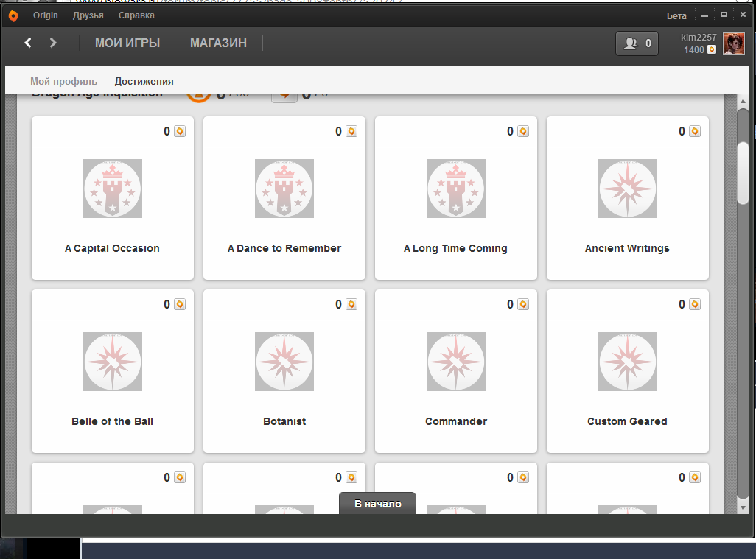Click the A Dance to Remember title
This screenshot has height=559, width=756.
[x=284, y=248]
